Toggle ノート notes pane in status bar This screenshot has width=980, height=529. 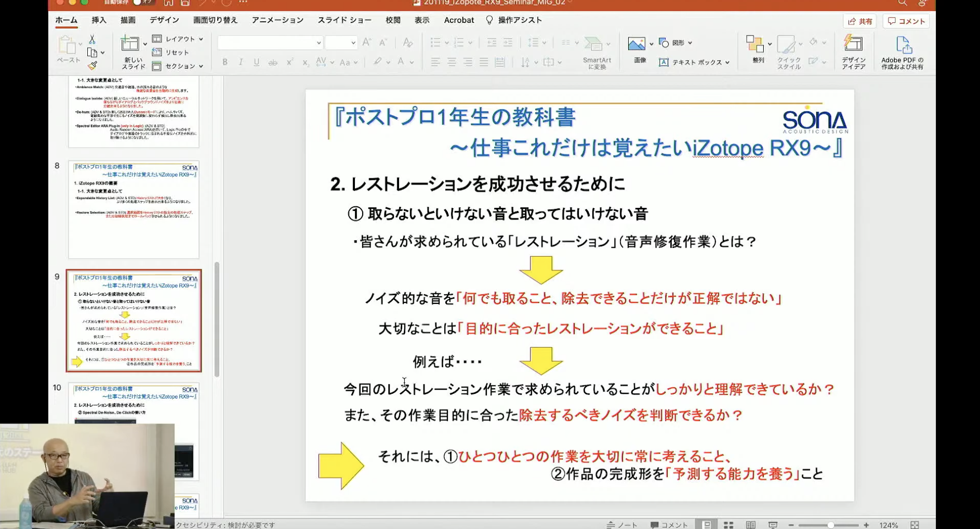pos(623,525)
